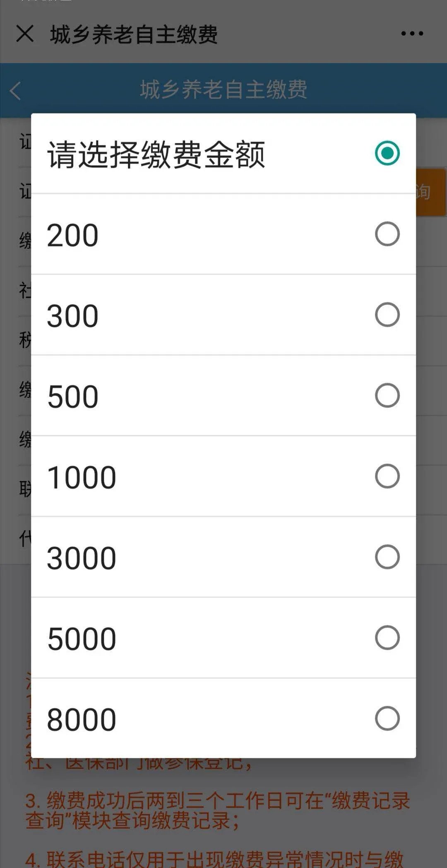The height and width of the screenshot is (868, 447).
Task: Tap notice text about 缴费记录查询 module
Action: [217, 810]
